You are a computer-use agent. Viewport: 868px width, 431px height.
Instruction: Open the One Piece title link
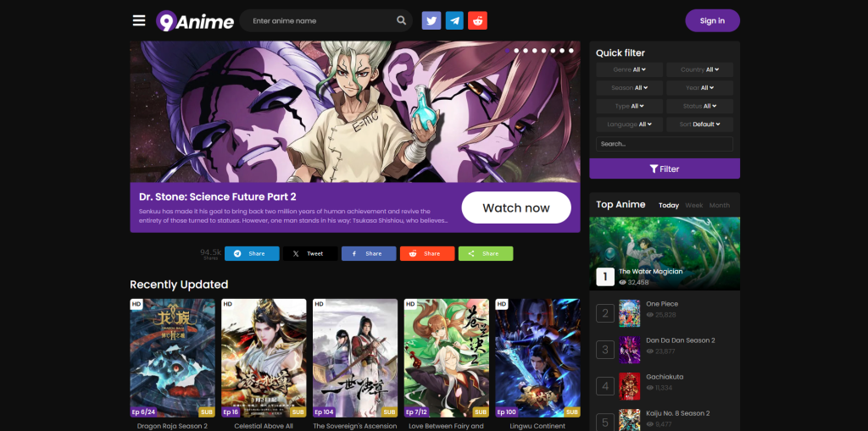pyautogui.click(x=662, y=304)
